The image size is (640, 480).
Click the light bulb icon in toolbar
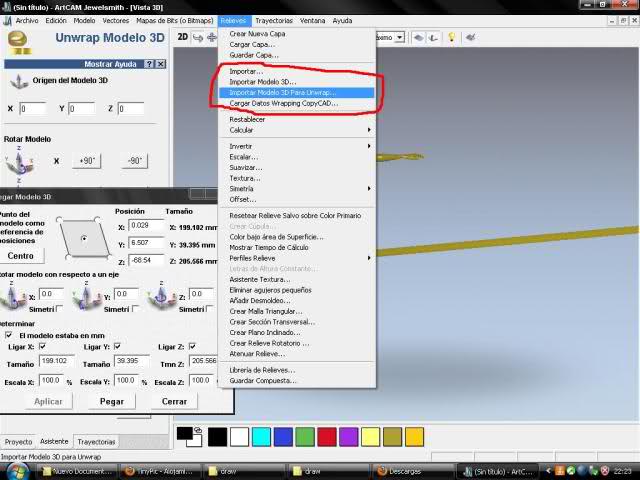coord(451,37)
